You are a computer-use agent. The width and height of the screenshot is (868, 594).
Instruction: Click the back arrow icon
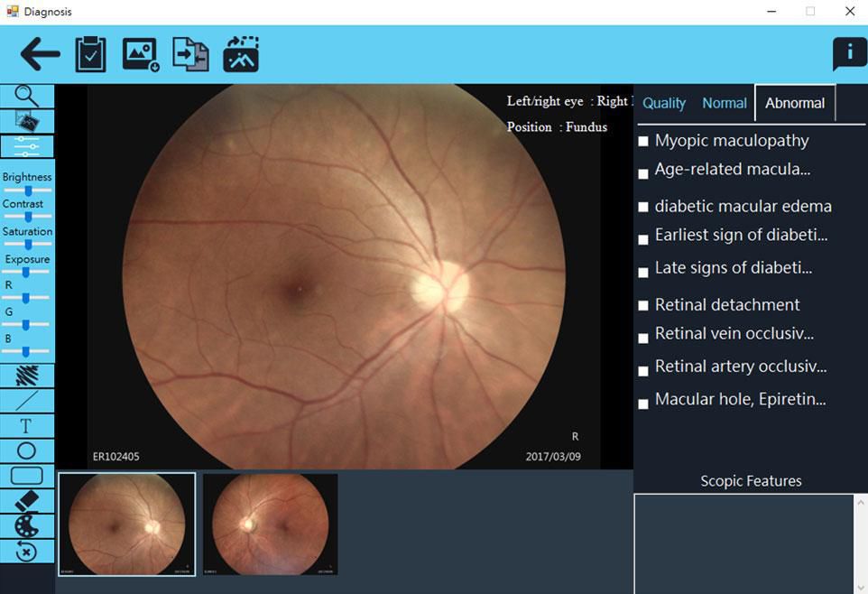tap(40, 54)
